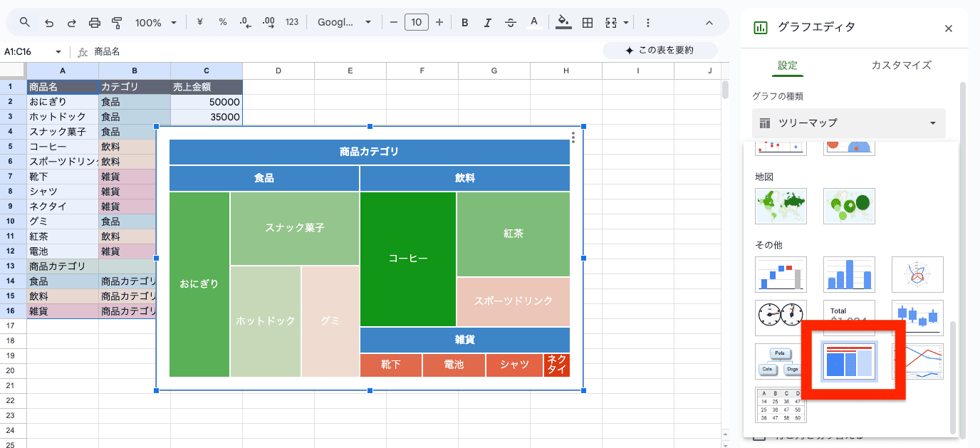Toggle bold formatting

pos(464,23)
